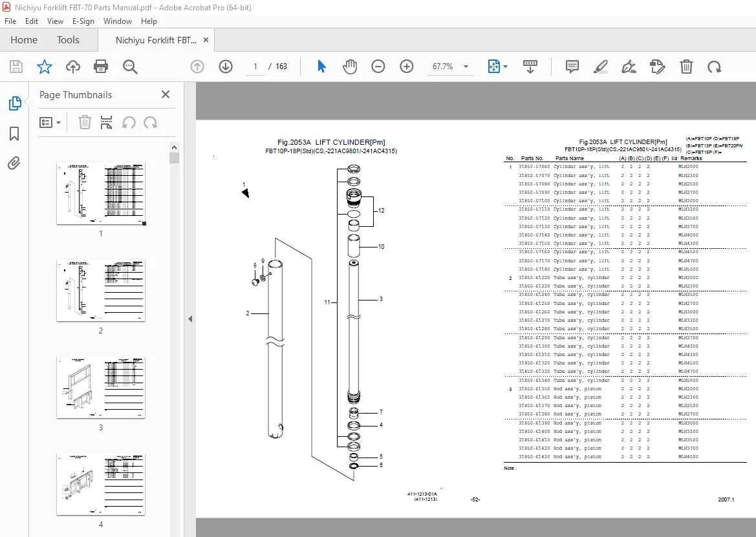The width and height of the screenshot is (756, 537).
Task: Open zoom level 67.7% dropdown
Action: 466,67
